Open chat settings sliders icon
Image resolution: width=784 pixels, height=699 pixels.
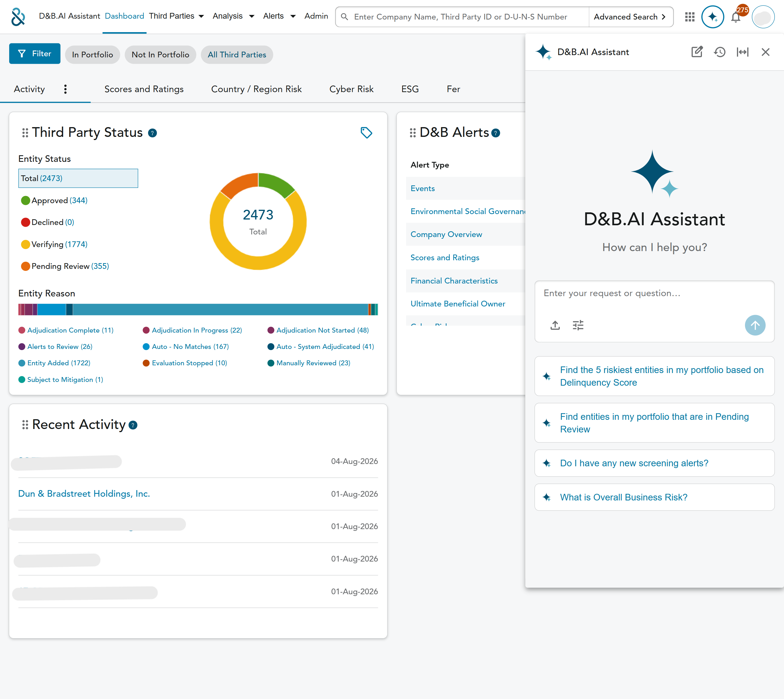tap(578, 325)
